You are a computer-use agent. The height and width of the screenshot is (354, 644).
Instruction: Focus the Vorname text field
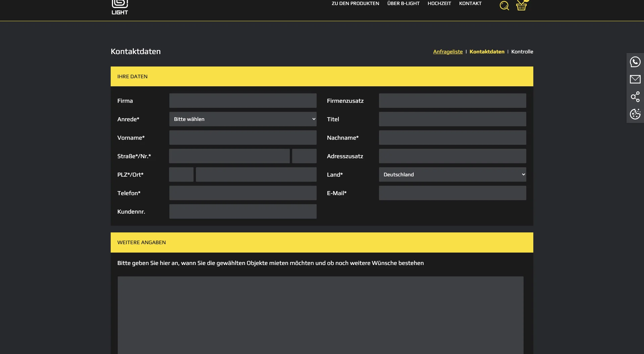pos(243,138)
